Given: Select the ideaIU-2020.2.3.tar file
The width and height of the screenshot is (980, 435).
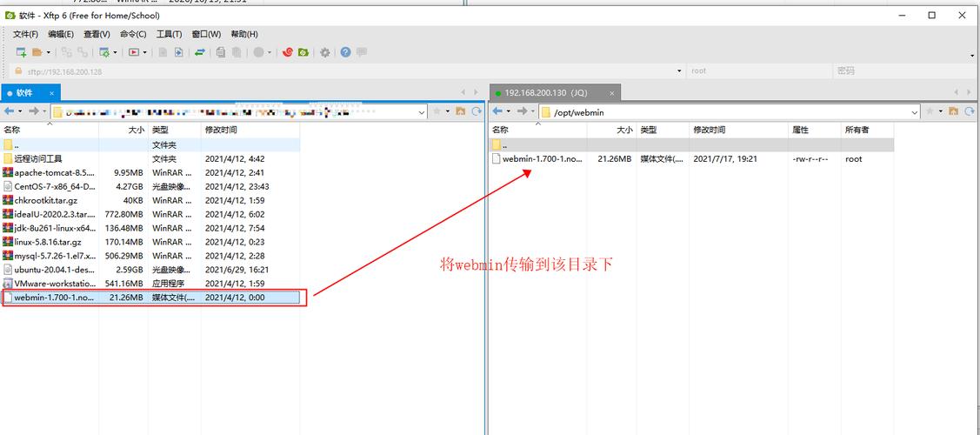Looking at the screenshot, I should click(x=150, y=214).
